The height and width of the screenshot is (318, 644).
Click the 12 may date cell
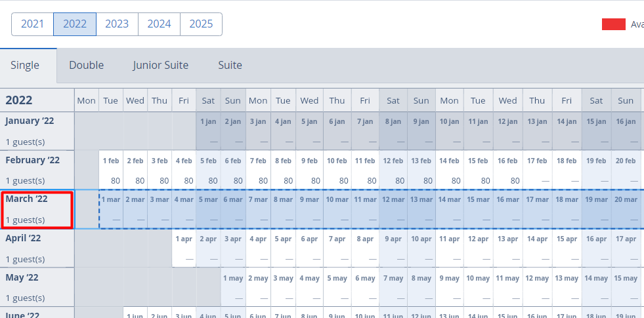(x=537, y=287)
